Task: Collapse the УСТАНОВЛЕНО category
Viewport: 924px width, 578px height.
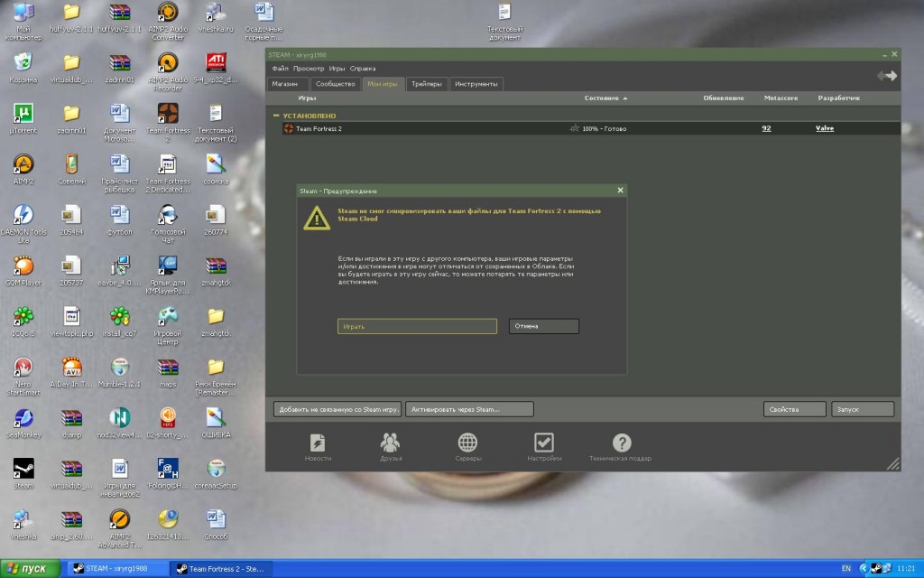Action: pos(275,116)
